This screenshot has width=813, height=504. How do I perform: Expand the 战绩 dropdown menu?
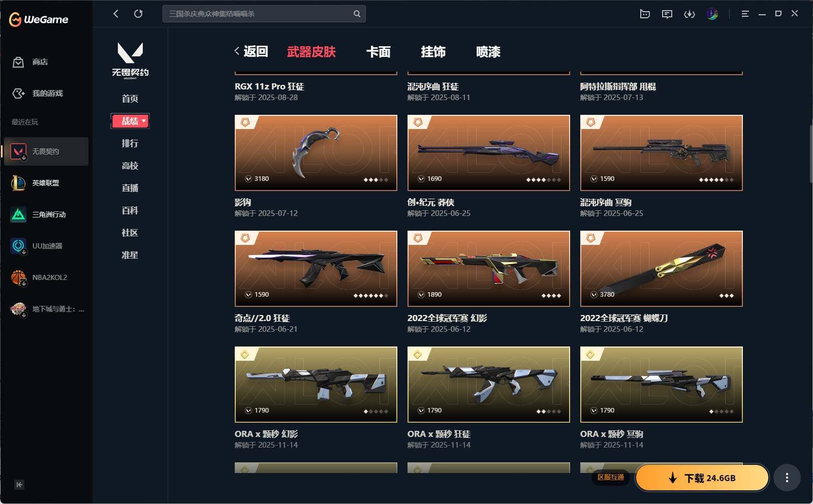click(130, 121)
